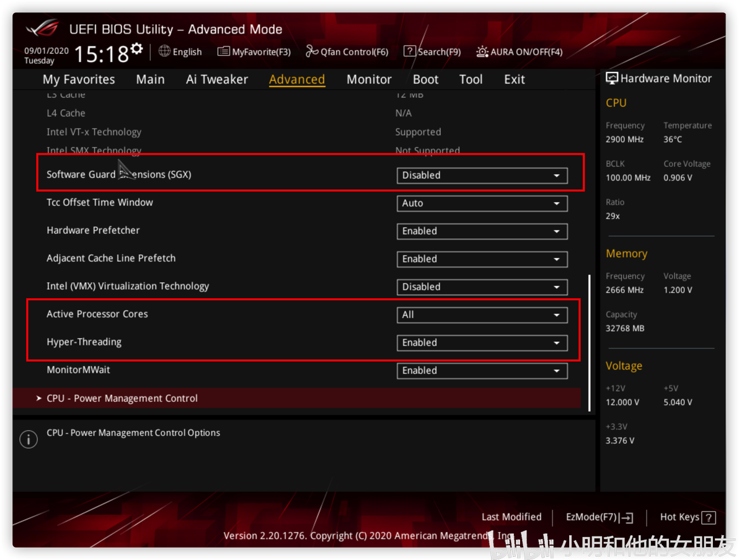The image size is (739, 560).
Task: Open the MonitorMWait dropdown
Action: 482,370
